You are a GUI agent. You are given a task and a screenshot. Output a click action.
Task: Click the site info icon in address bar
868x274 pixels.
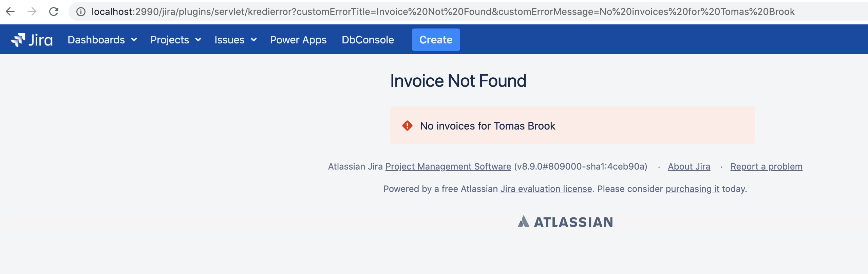click(81, 12)
